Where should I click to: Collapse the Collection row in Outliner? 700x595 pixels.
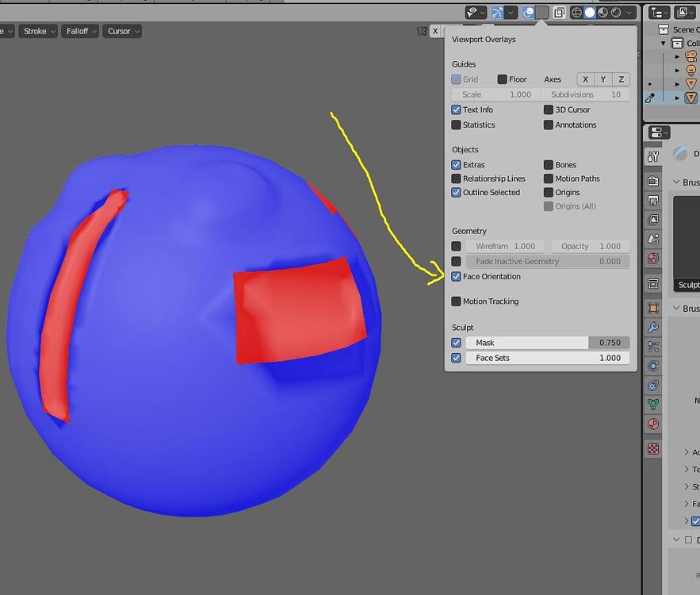tap(664, 44)
